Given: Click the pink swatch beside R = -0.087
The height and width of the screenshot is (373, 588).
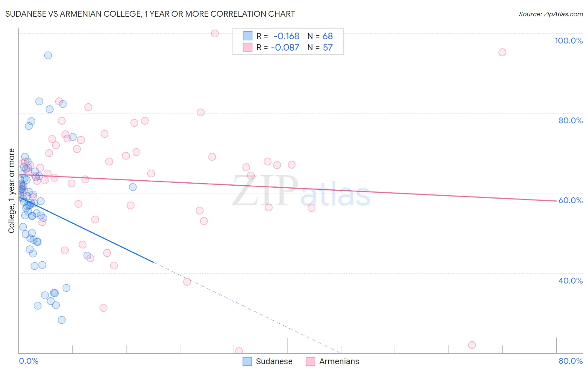Looking at the screenshot, I should click(x=248, y=47).
